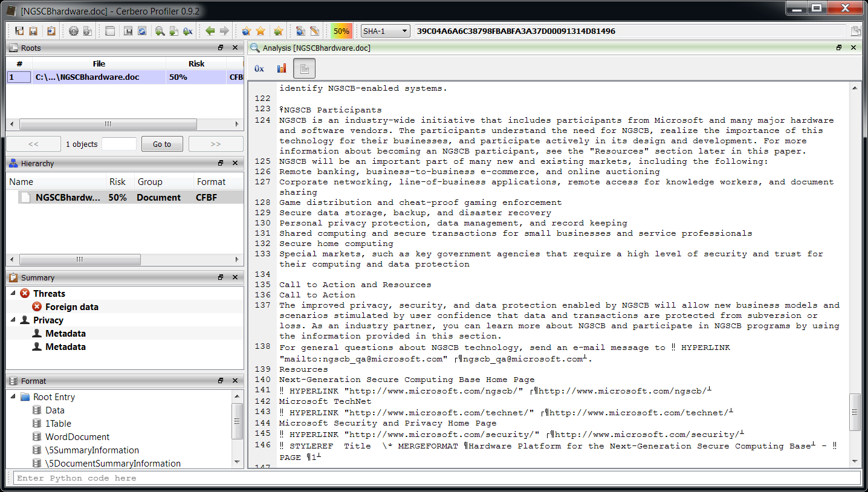Select the Data stream in Format
Image resolution: width=868 pixels, height=492 pixels.
point(55,410)
